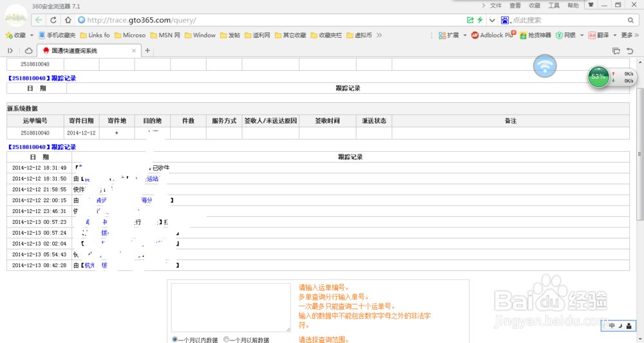Click the lightning speed mode icon
Image resolution: width=644 pixels, height=343 pixels.
click(x=479, y=20)
